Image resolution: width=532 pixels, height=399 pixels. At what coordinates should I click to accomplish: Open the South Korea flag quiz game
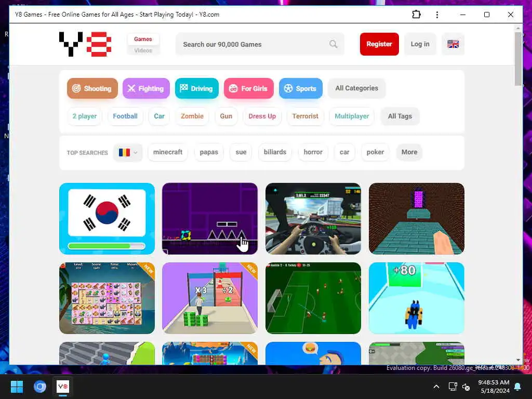click(107, 219)
